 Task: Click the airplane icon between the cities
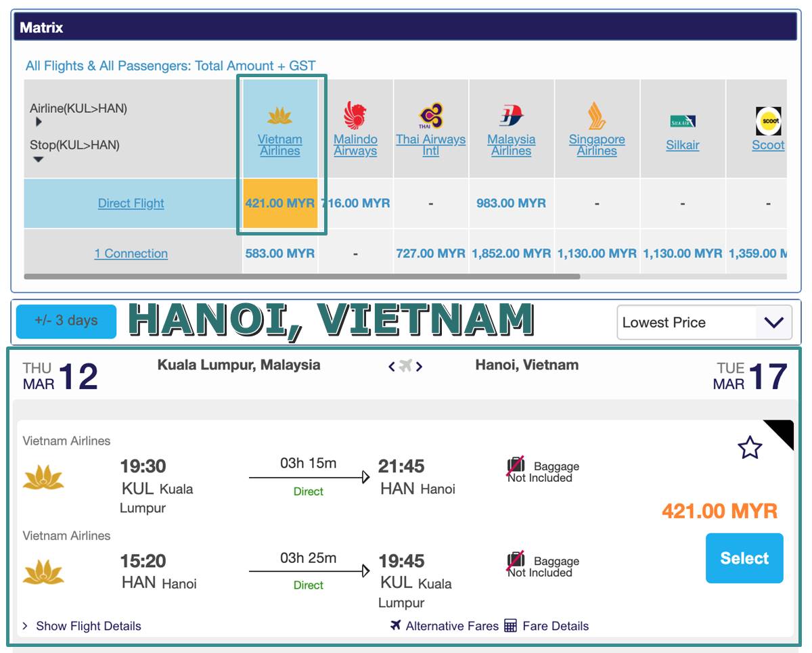[405, 366]
